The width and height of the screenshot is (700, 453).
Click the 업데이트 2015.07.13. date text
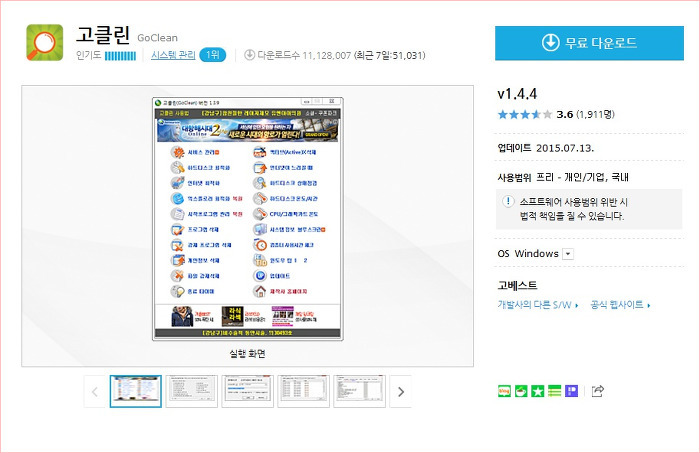pos(546,148)
